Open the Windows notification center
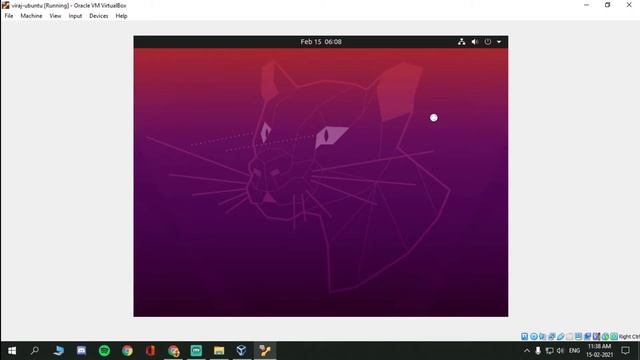The image size is (640, 360). [625, 351]
